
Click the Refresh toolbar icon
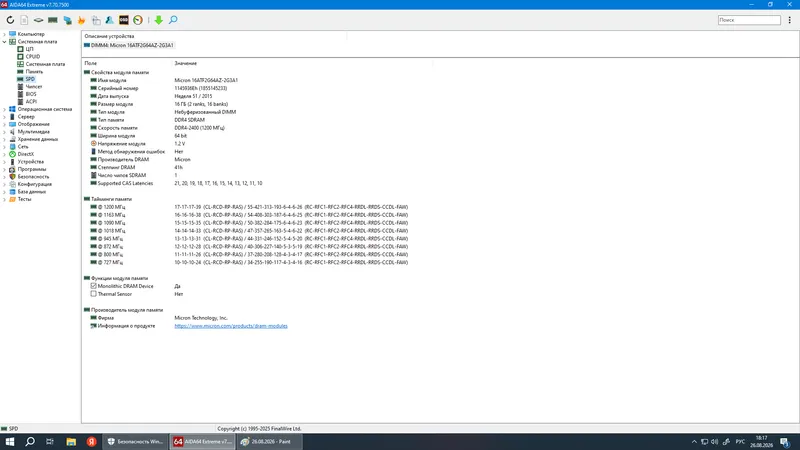(10, 20)
